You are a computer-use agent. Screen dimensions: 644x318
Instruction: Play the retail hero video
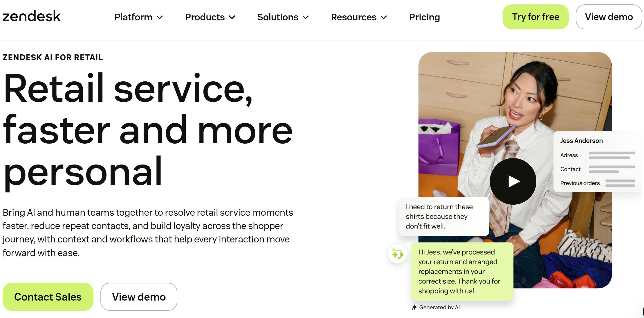click(513, 181)
